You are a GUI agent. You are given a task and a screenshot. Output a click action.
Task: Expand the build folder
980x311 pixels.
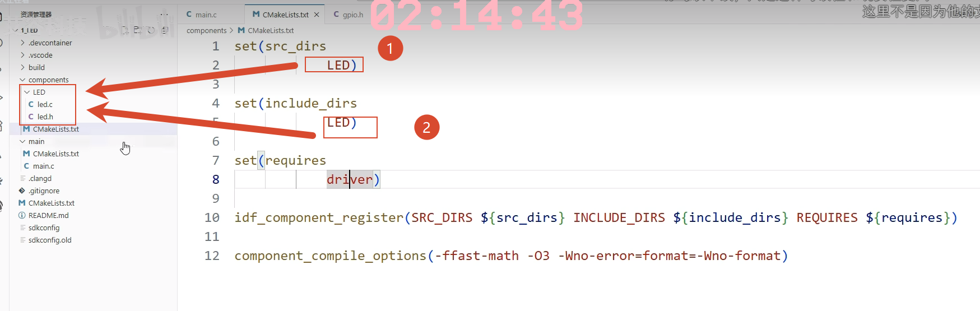click(22, 67)
